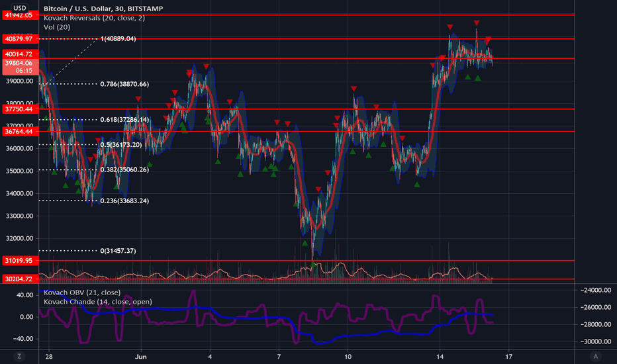Select the Fibonacci 0.5(36173.20) level label
The image size is (617, 364).
click(120, 145)
